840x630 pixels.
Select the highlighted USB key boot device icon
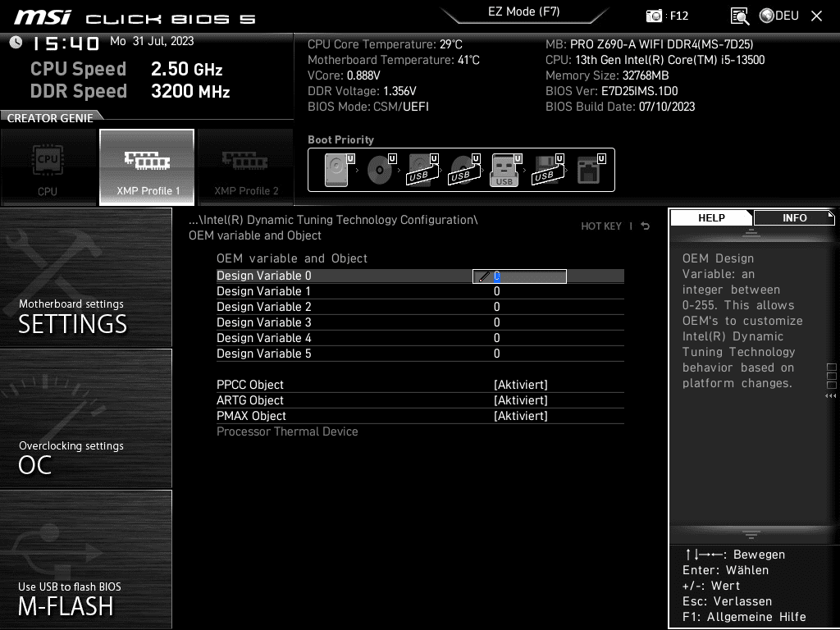pyautogui.click(x=505, y=170)
